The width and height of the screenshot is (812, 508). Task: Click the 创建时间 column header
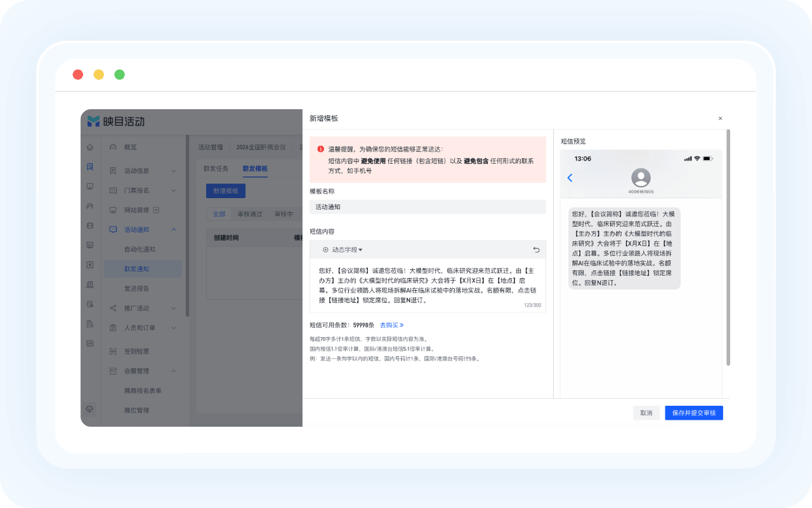click(x=226, y=237)
